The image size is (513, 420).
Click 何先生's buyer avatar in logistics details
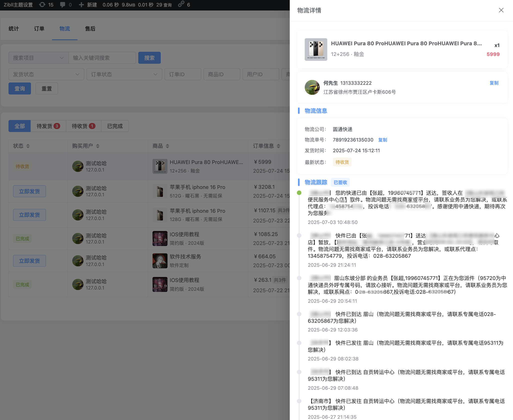[x=312, y=87]
